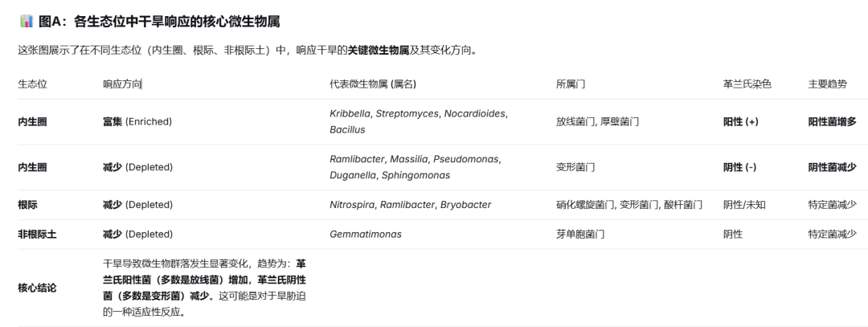Select the 富集 (Enriched) cell
Screen dimensions: 868x327
[x=137, y=122]
